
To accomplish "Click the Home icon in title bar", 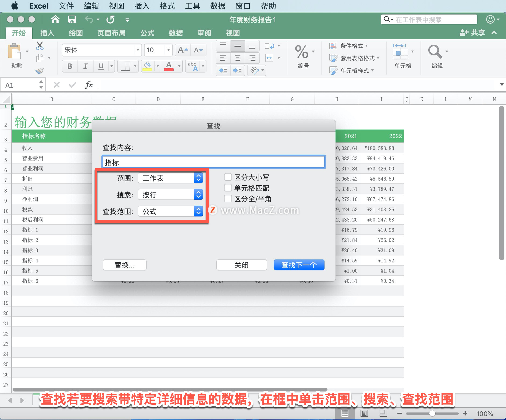I will [55, 19].
